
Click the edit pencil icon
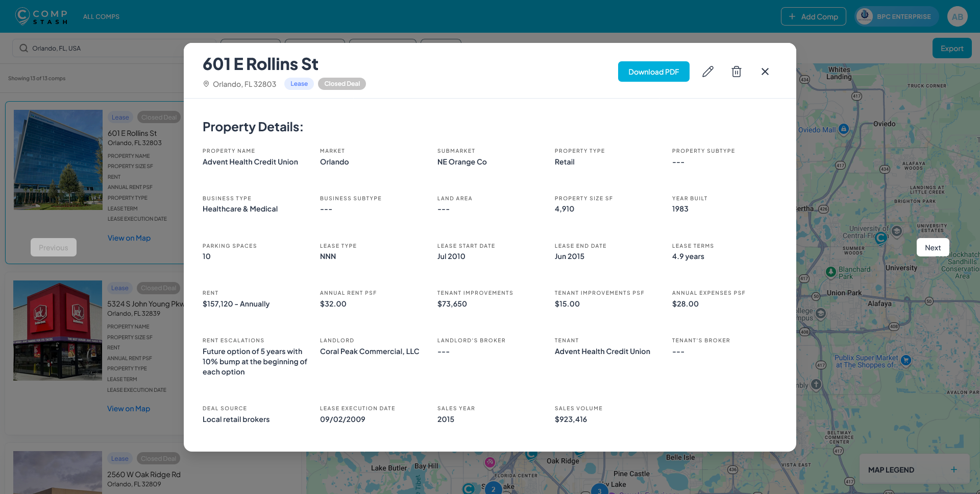point(707,72)
